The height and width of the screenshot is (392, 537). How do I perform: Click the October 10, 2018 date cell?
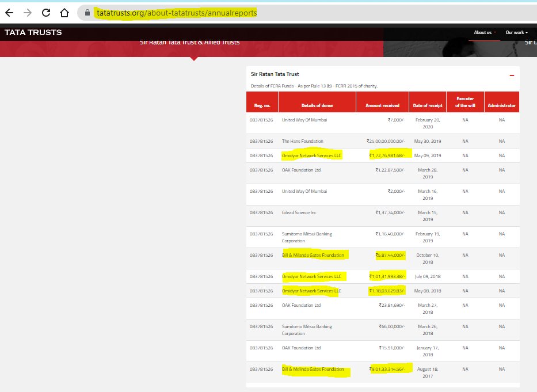click(x=428, y=258)
